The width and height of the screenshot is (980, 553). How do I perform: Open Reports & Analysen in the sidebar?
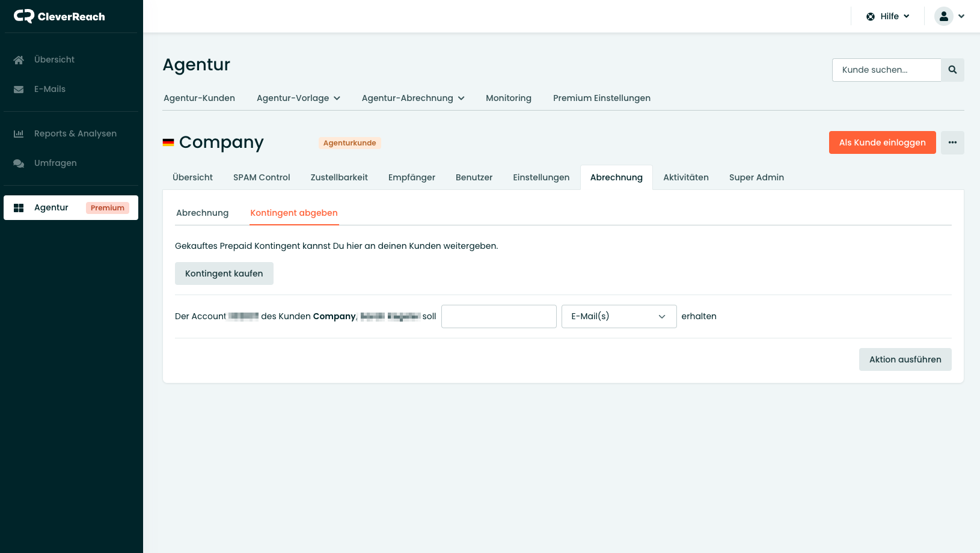pos(71,133)
